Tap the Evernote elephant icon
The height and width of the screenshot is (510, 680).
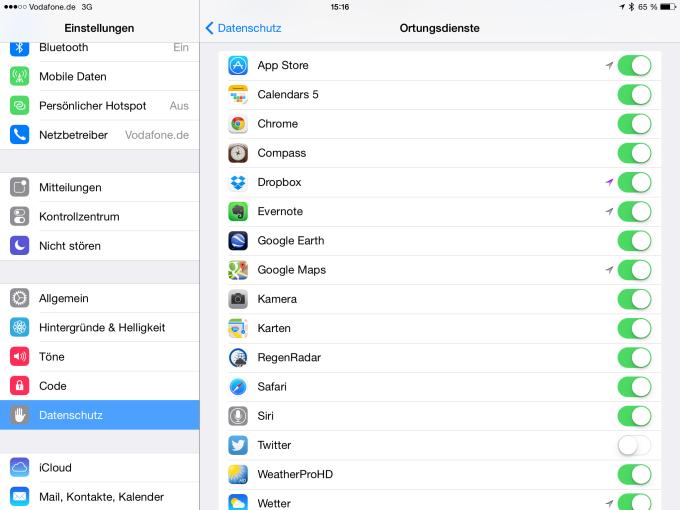pyautogui.click(x=238, y=212)
